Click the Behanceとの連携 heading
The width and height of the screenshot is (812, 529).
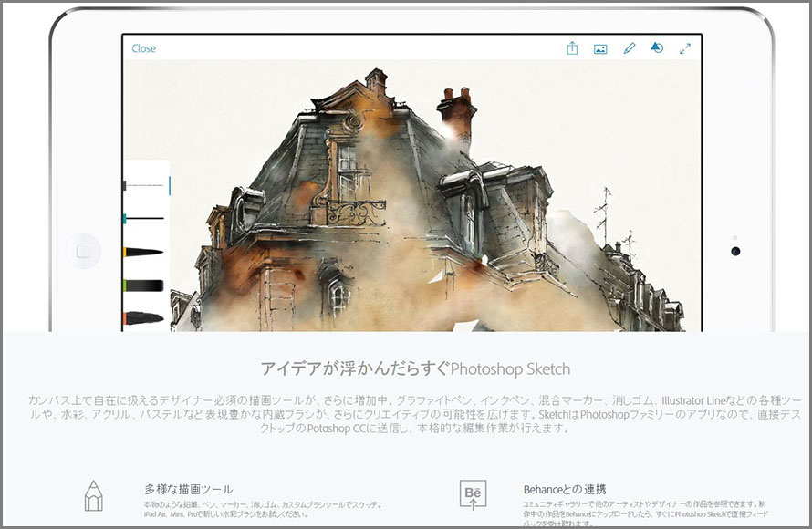tap(565, 489)
